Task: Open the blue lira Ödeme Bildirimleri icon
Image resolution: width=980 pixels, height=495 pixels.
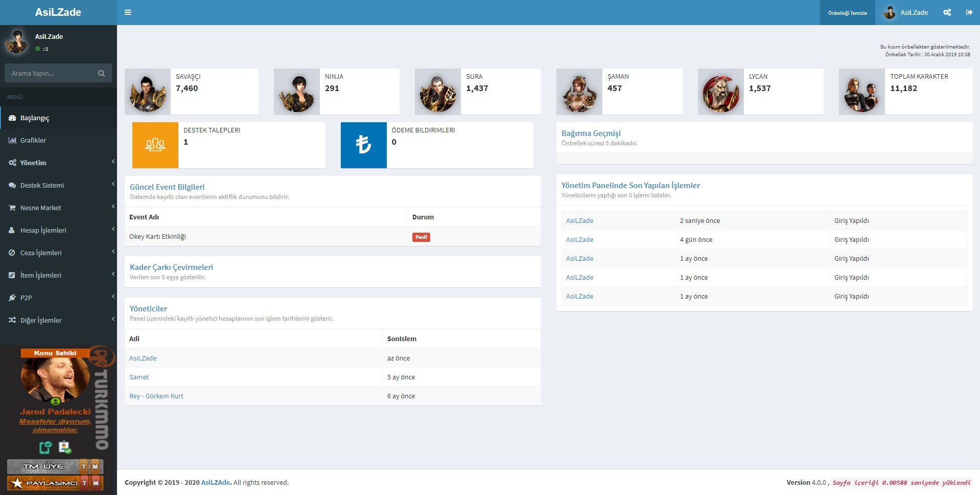Action: [363, 145]
